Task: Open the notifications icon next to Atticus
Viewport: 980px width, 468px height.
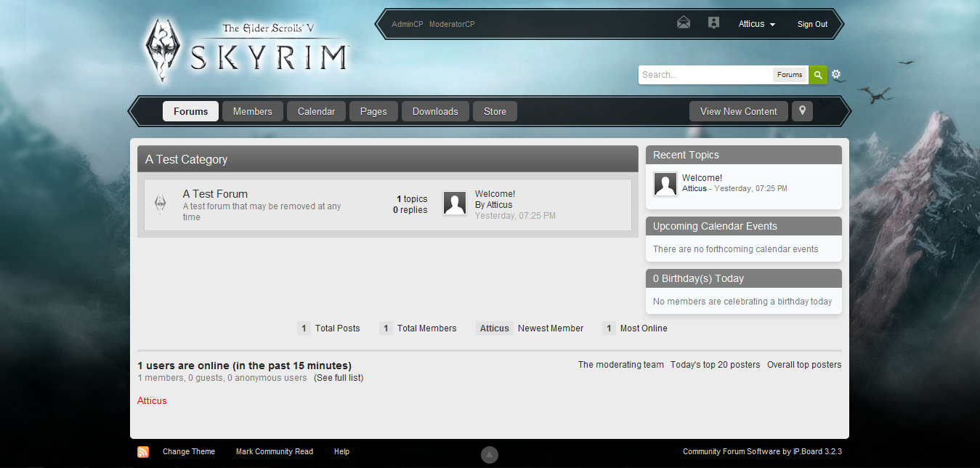Action: pyautogui.click(x=713, y=23)
